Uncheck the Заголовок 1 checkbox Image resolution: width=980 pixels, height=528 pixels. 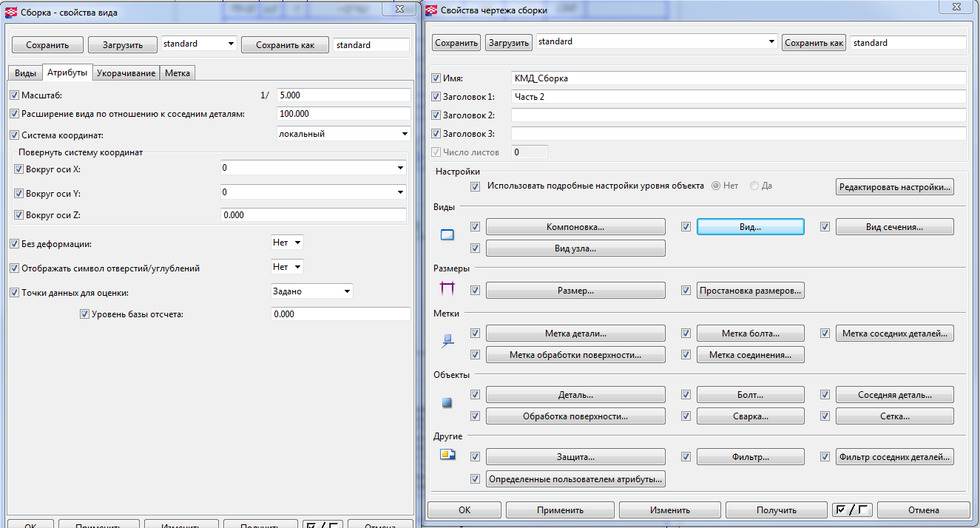pyautogui.click(x=436, y=96)
